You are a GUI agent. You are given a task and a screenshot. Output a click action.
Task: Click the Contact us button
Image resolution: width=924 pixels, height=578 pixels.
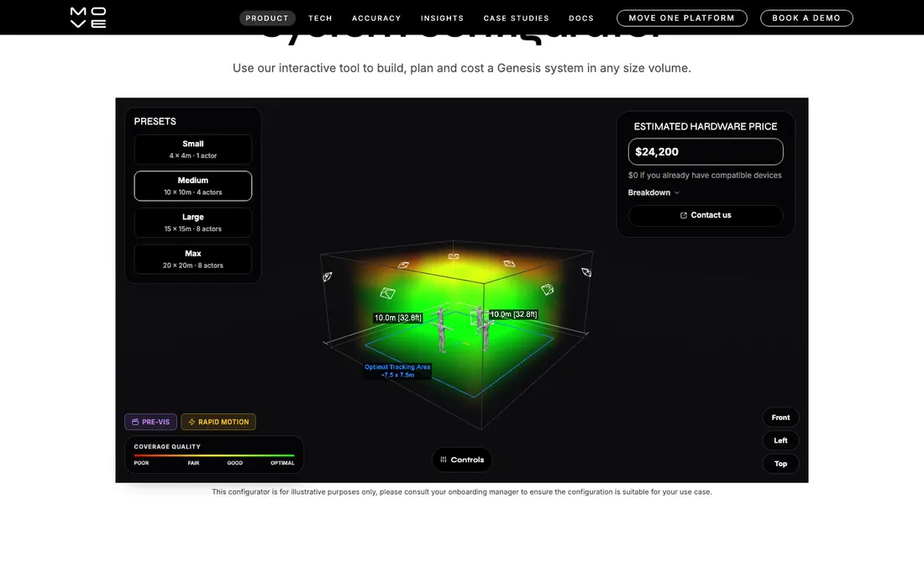(706, 215)
